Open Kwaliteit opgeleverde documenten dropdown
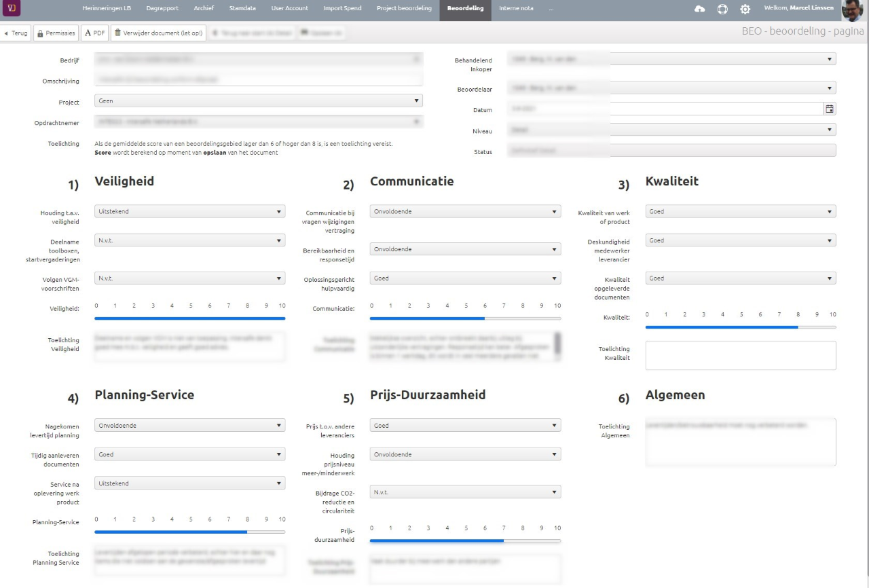The width and height of the screenshot is (869, 588). [x=741, y=278]
